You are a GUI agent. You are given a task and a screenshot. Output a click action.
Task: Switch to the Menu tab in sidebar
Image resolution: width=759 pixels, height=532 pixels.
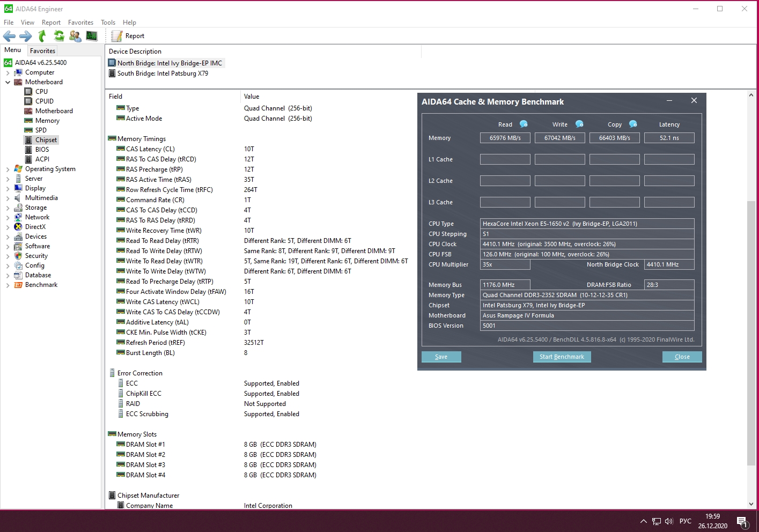point(13,50)
